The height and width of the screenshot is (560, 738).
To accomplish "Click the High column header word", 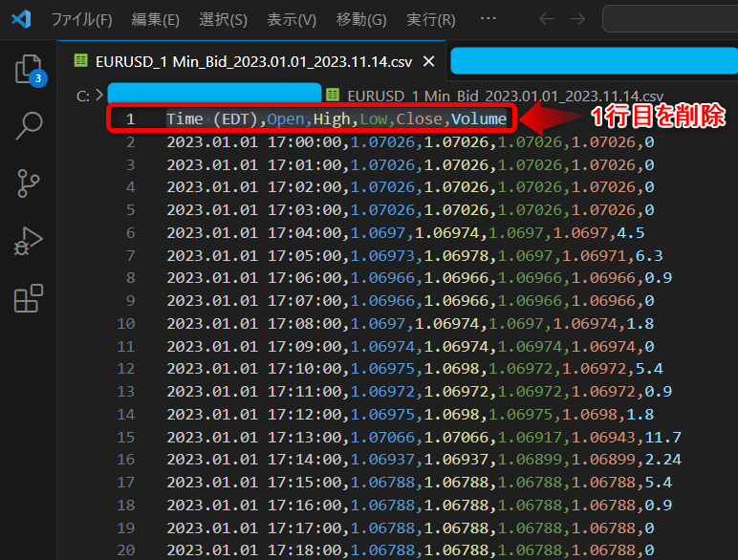I will (332, 119).
